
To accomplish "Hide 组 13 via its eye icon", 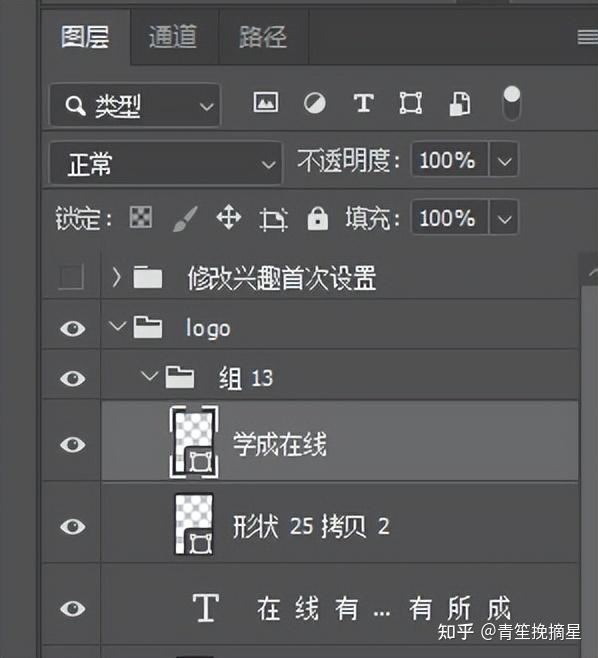I will 73,378.
